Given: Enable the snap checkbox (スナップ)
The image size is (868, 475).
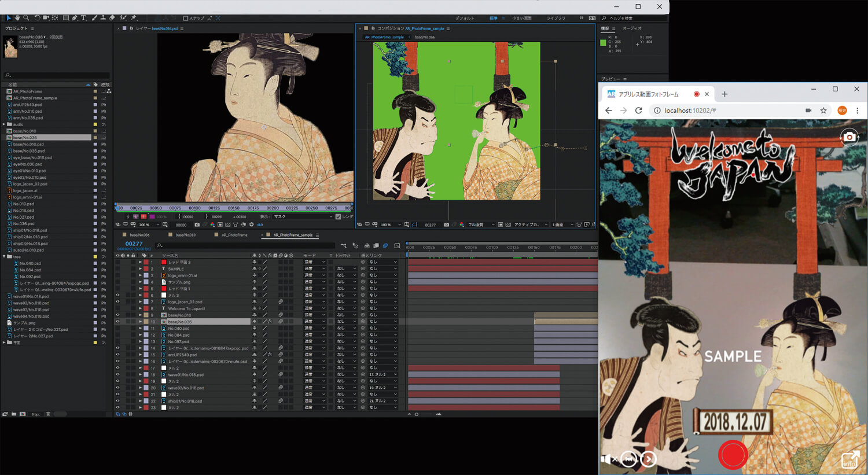Looking at the screenshot, I should pos(186,19).
